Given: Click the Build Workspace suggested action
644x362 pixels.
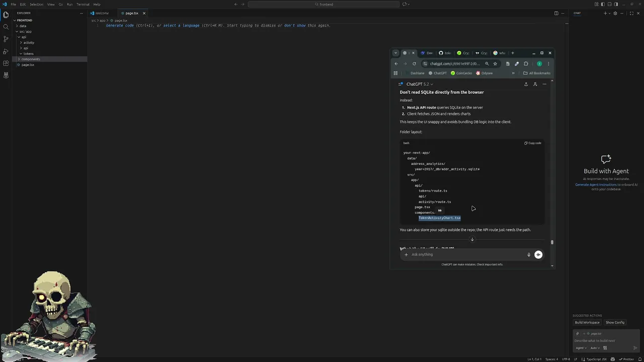Looking at the screenshot, I should click(587, 322).
